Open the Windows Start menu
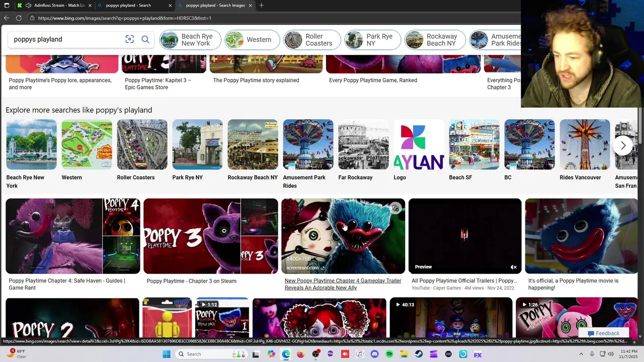 167,354
